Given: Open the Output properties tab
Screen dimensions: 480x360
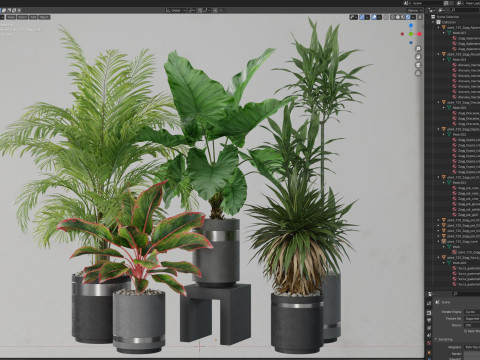Looking at the screenshot, I should pyautogui.click(x=429, y=321).
